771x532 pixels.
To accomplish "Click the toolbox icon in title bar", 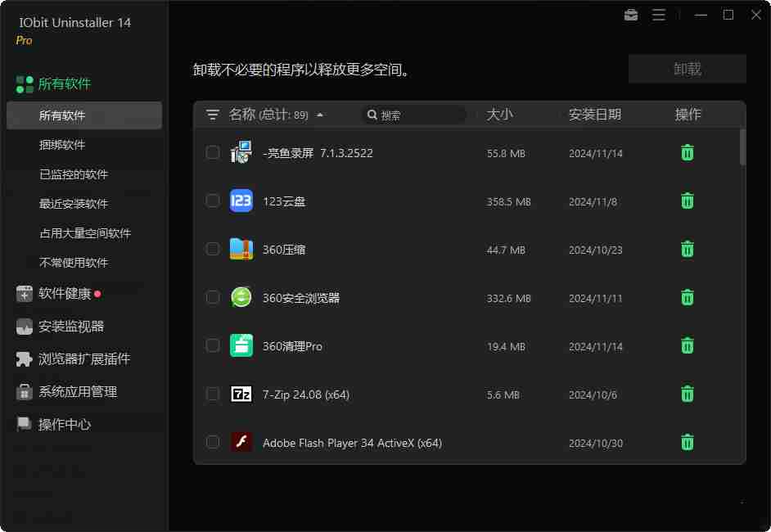I will point(631,15).
